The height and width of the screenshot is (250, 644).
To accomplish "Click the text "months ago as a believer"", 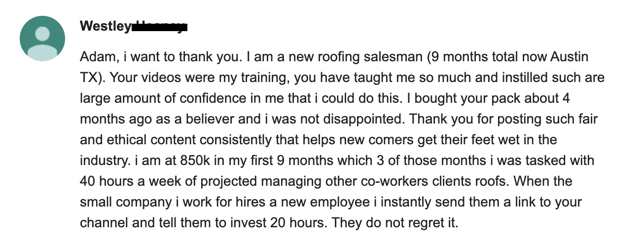I will [157, 119].
